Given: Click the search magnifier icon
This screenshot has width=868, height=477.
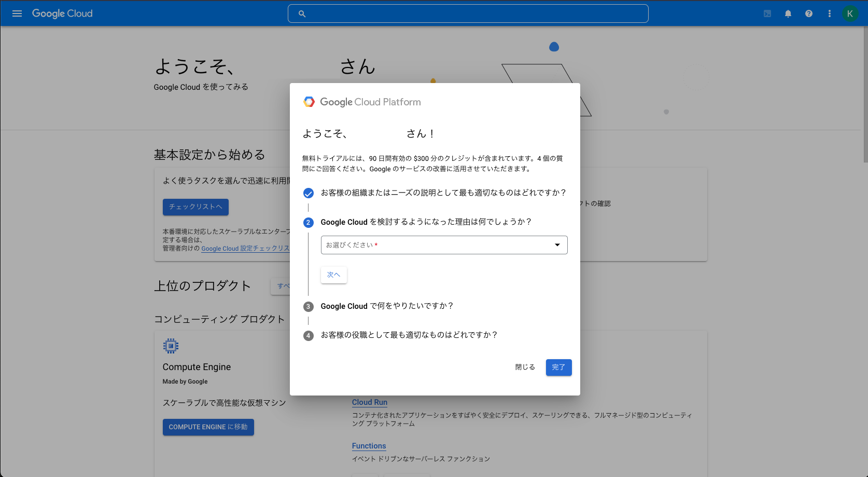Looking at the screenshot, I should point(302,14).
